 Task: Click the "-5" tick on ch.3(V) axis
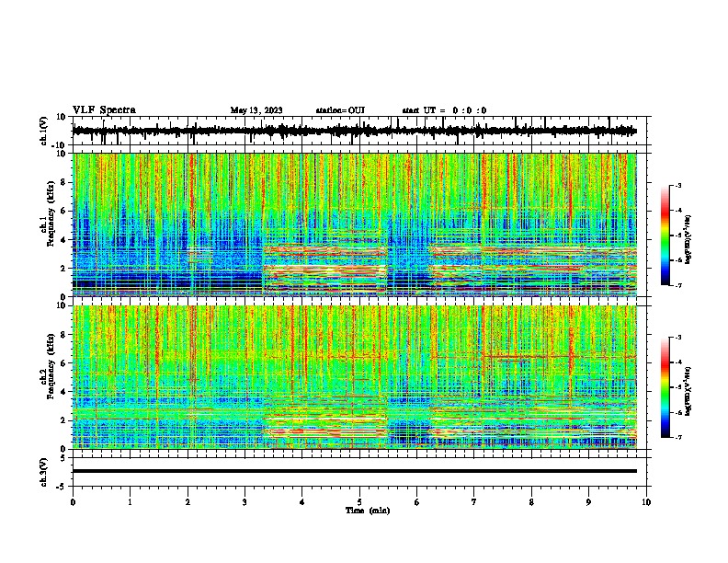click(x=63, y=487)
